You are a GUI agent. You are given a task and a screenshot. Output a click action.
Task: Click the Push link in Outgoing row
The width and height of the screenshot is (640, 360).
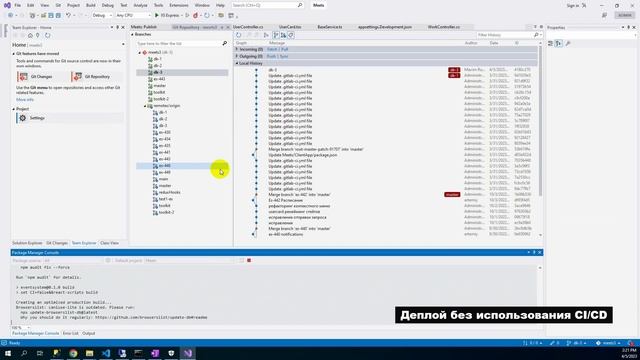pyautogui.click(x=271, y=56)
